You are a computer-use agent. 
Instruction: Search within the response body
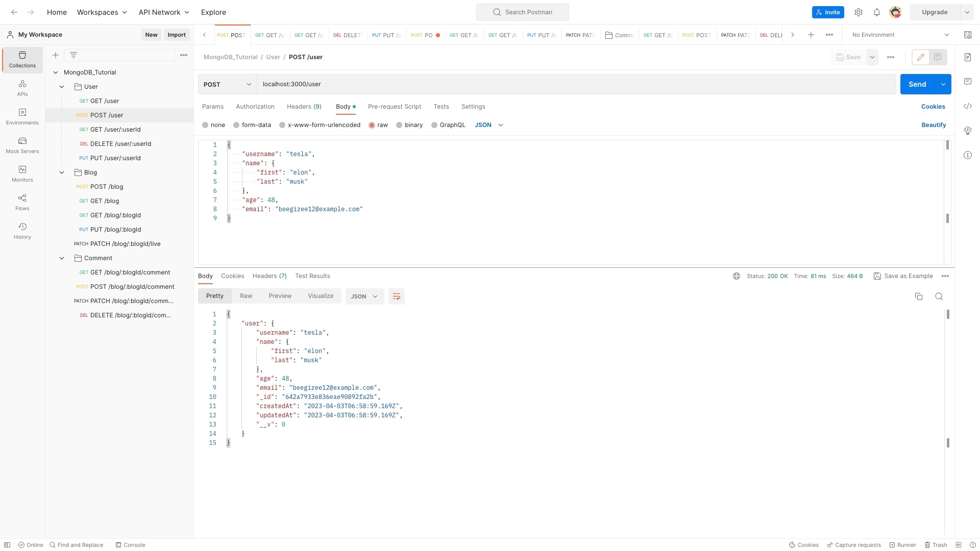(x=939, y=296)
